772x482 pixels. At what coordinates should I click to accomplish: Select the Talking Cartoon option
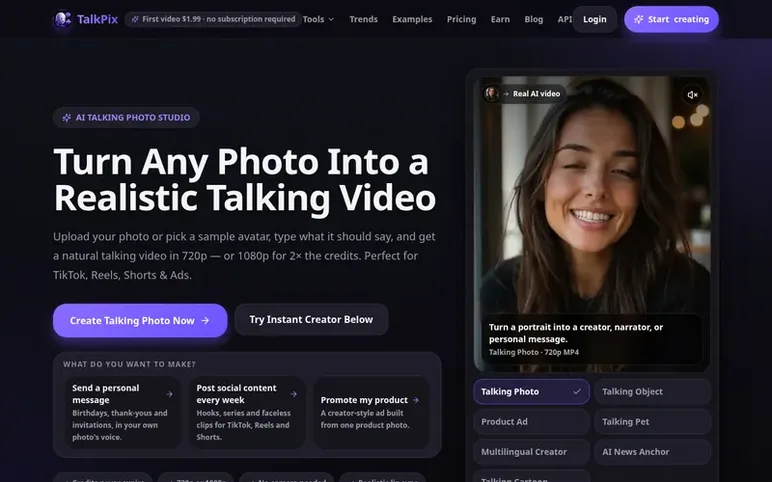(531, 477)
